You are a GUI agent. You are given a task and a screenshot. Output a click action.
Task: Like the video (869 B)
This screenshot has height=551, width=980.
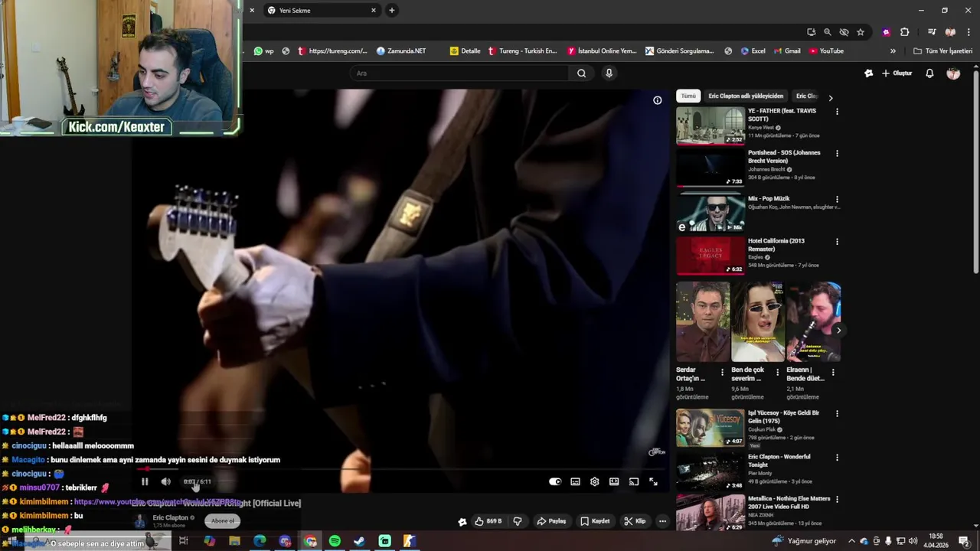tap(488, 521)
